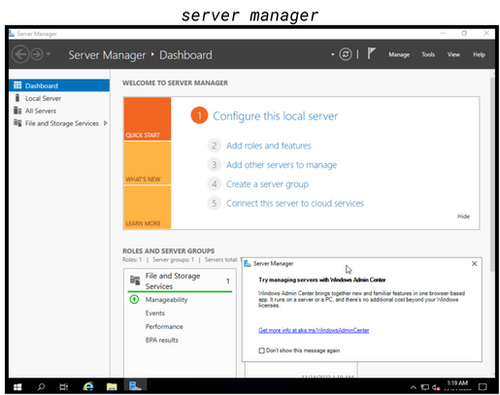Screen dimensions: 500x395
Task: Click the Dashboard grid icon in sidebar
Action: pyautogui.click(x=17, y=85)
